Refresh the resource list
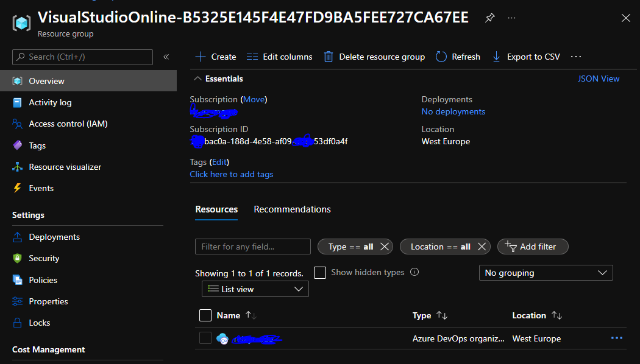 tap(457, 56)
